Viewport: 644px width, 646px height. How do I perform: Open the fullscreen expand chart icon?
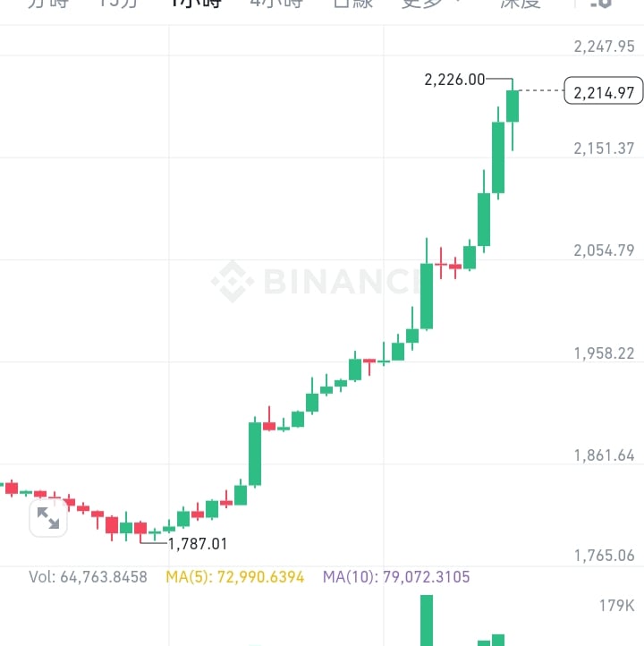pos(48,518)
